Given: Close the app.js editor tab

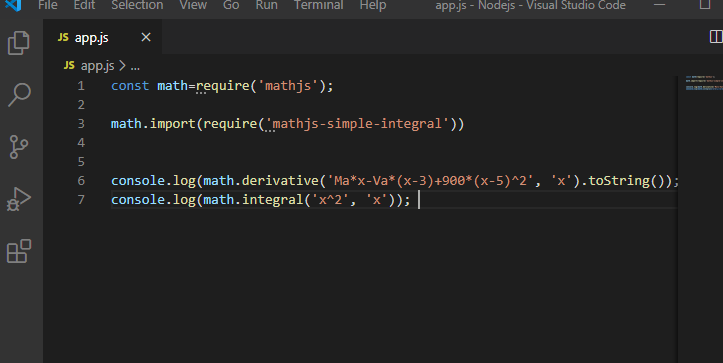Looking at the screenshot, I should pos(146,37).
